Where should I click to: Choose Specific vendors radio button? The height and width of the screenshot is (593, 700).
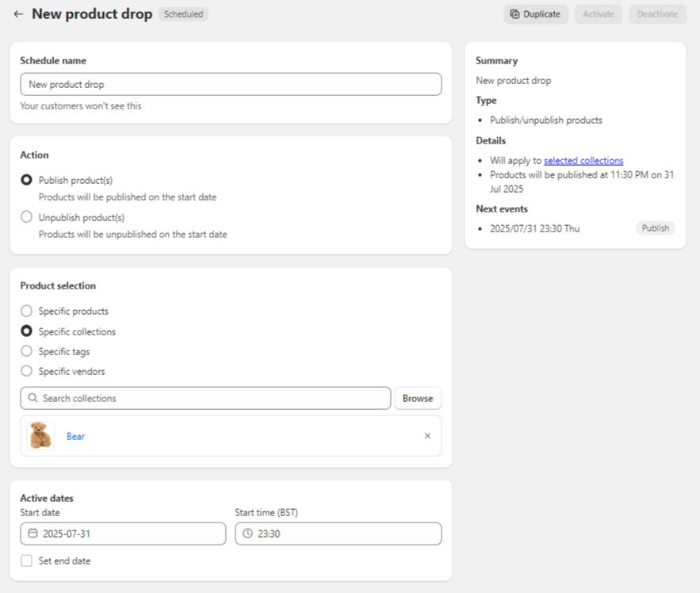tap(27, 371)
